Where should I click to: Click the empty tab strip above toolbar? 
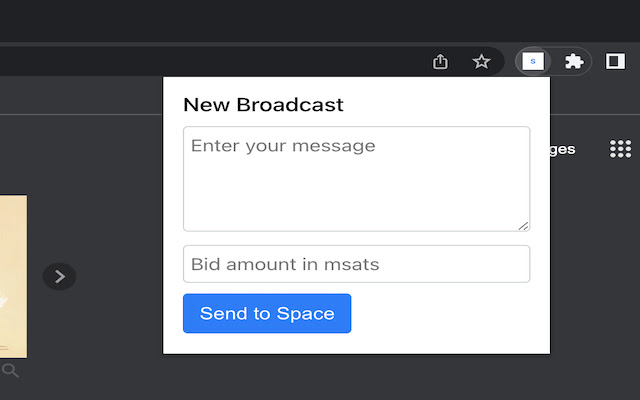[x=300, y=20]
